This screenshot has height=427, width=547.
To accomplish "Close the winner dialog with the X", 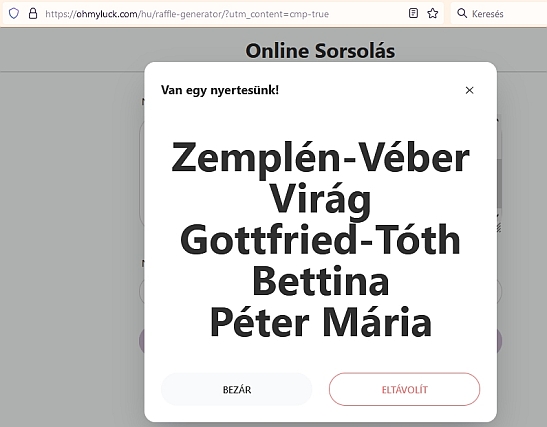I will pos(470,90).
